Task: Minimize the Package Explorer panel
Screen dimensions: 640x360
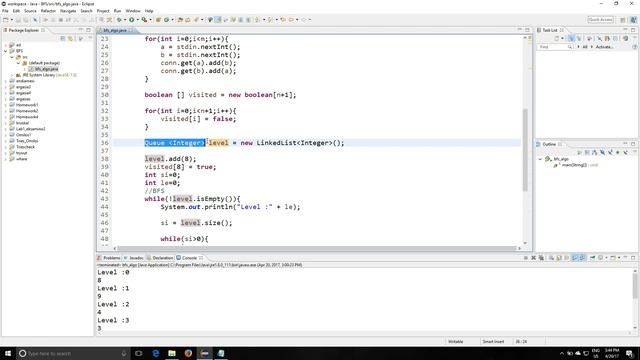Action: point(80,30)
